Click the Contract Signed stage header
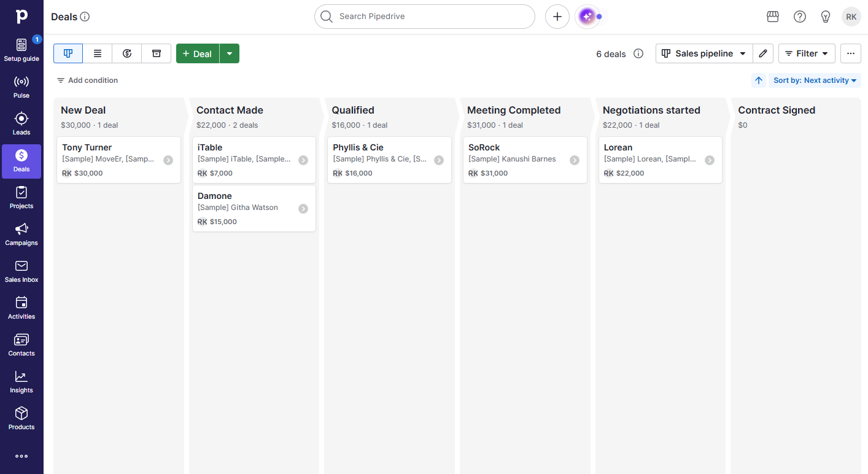868x474 pixels. [777, 111]
